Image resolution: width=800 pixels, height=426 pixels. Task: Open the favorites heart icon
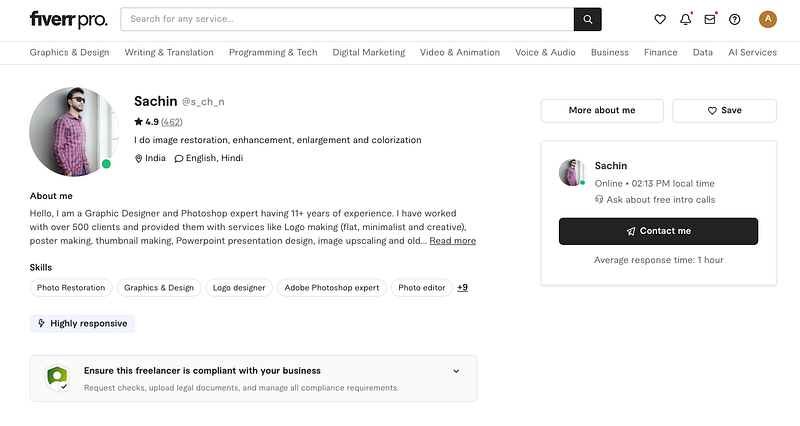(x=660, y=19)
